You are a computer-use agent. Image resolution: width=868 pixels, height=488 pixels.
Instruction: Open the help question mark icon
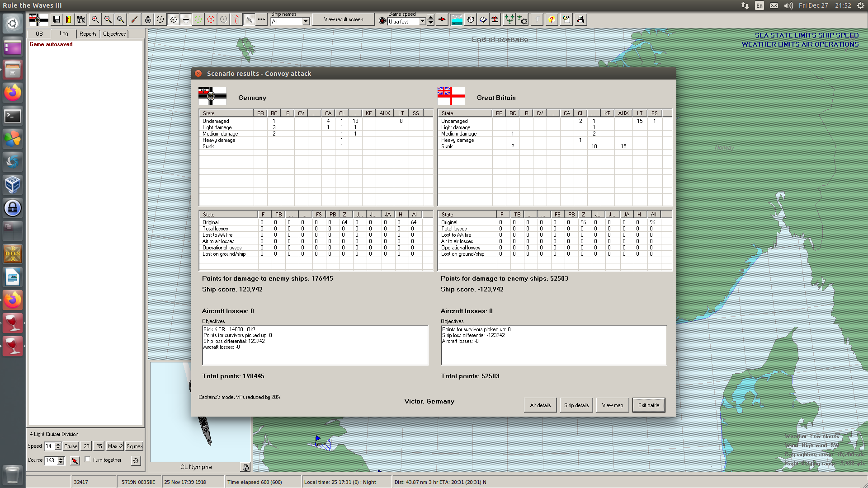tap(551, 19)
